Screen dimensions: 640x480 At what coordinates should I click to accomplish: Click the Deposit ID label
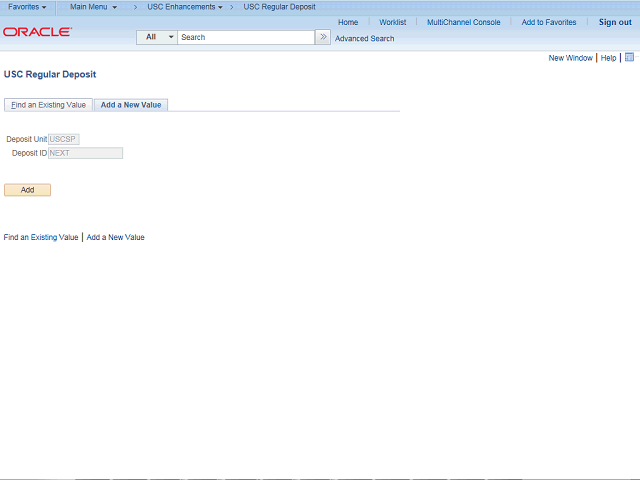coord(29,153)
